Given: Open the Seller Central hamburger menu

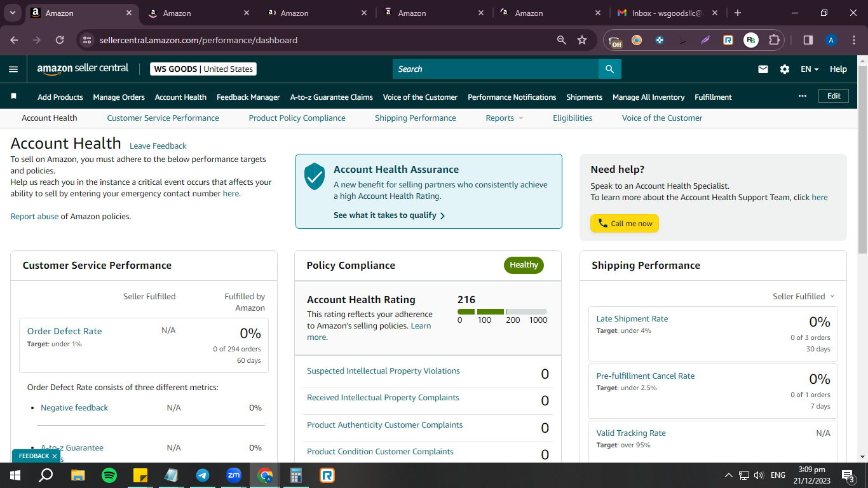Looking at the screenshot, I should (x=13, y=69).
